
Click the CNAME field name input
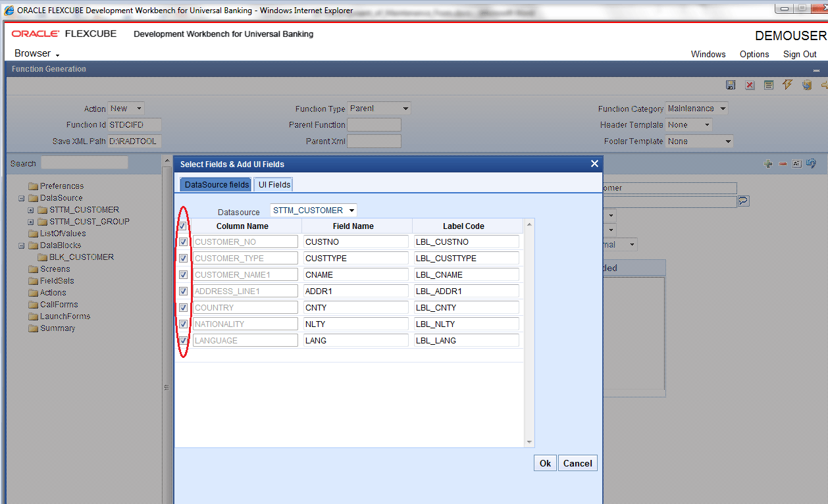tap(356, 275)
